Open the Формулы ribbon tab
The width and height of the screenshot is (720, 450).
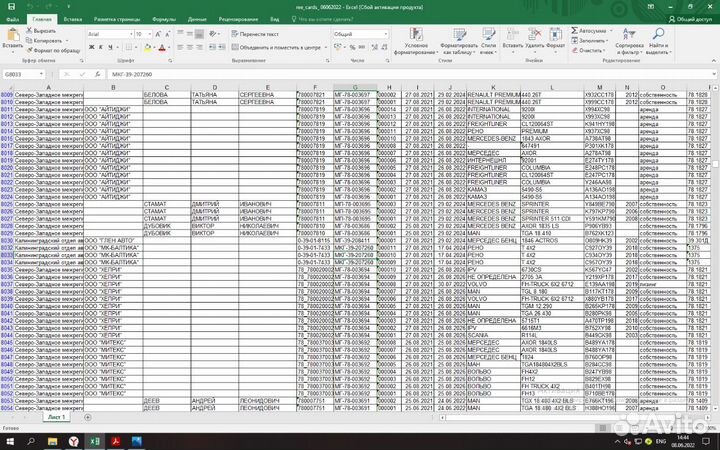[164, 19]
